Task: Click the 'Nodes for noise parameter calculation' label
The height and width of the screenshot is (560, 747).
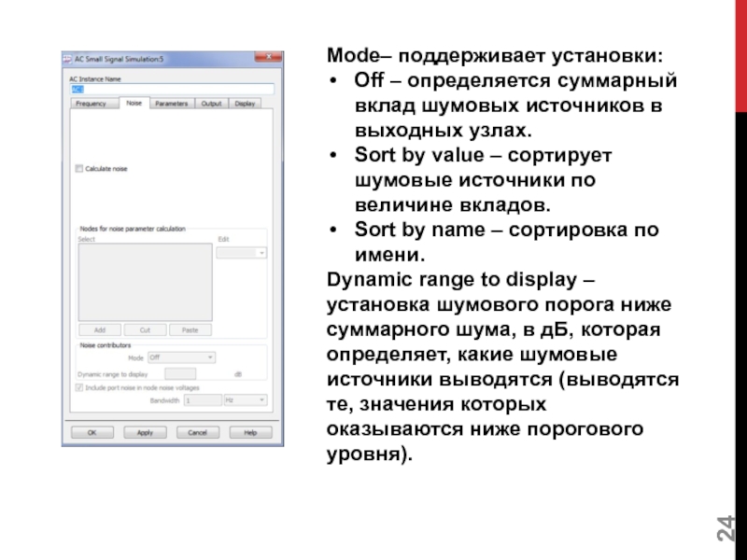Action: click(133, 229)
